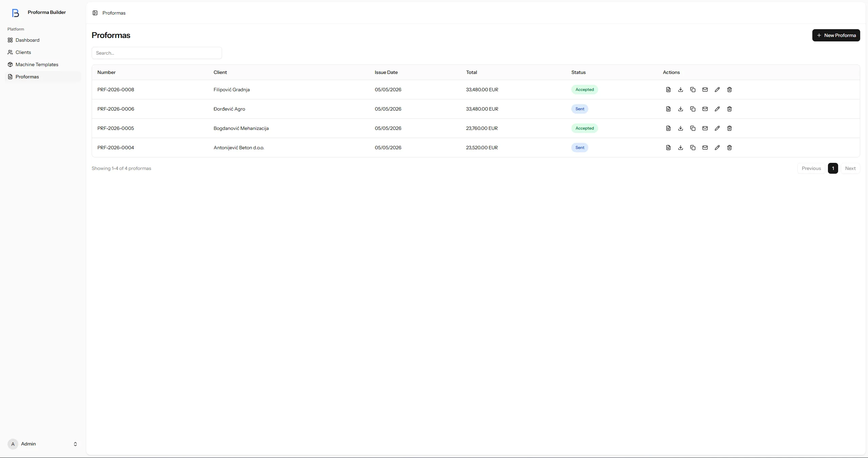The width and height of the screenshot is (868, 458).
Task: Edit proforma PRF-2026-0004
Action: click(717, 148)
